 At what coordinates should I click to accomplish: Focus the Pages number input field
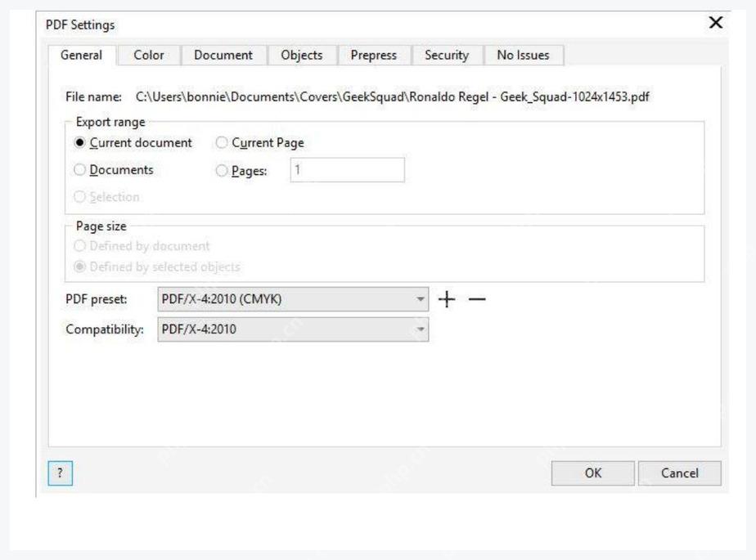pyautogui.click(x=347, y=170)
